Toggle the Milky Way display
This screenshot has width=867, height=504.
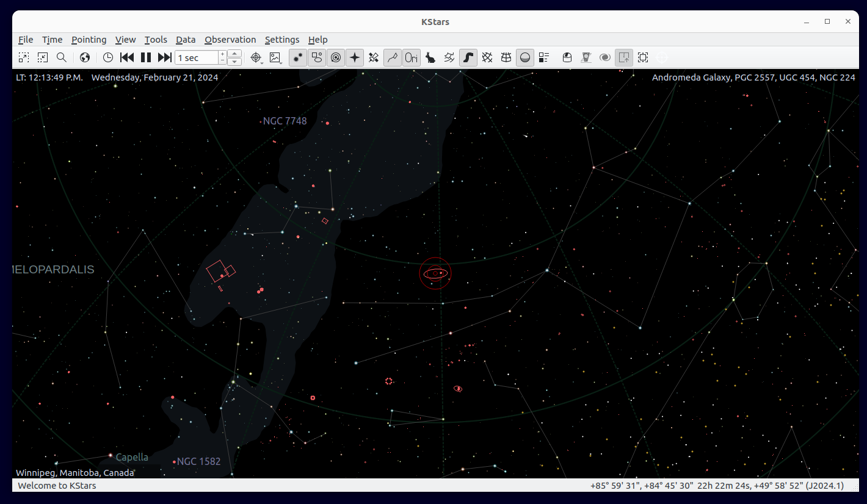[x=468, y=57]
